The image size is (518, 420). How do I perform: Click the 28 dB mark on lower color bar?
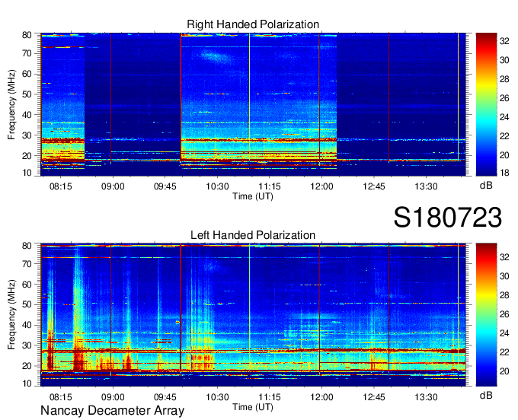click(x=504, y=295)
